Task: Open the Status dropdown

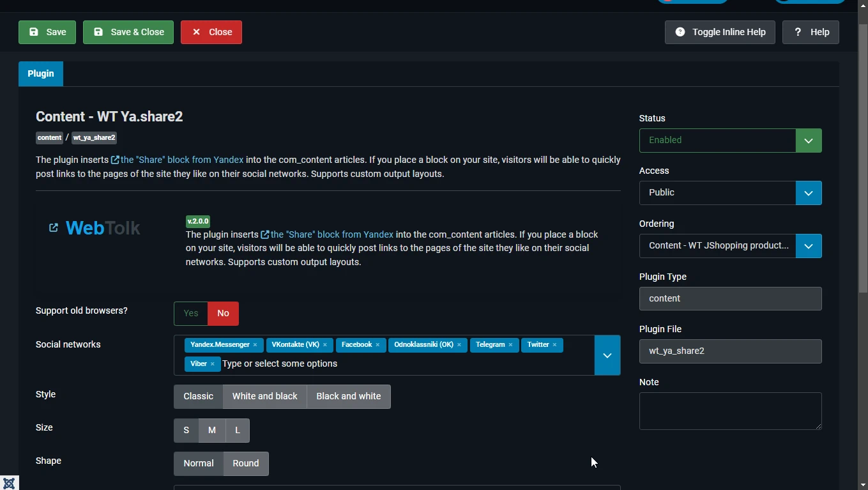Action: [x=730, y=141]
